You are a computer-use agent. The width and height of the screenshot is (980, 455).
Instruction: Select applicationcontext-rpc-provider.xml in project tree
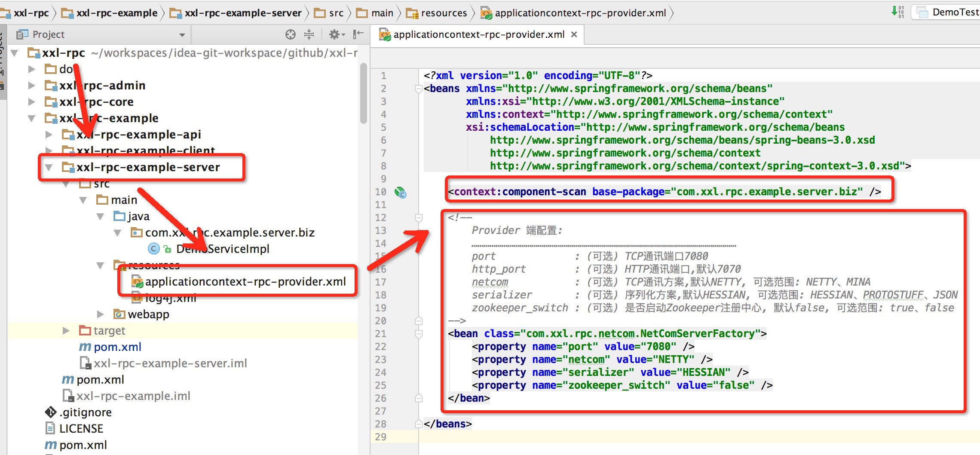coord(245,282)
